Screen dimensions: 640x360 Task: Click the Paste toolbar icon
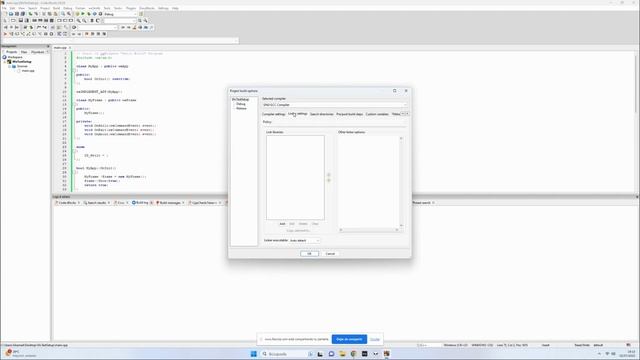tap(56, 14)
